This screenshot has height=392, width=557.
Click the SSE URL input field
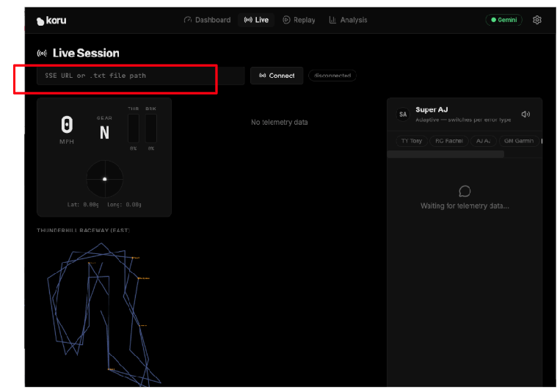[x=139, y=76]
